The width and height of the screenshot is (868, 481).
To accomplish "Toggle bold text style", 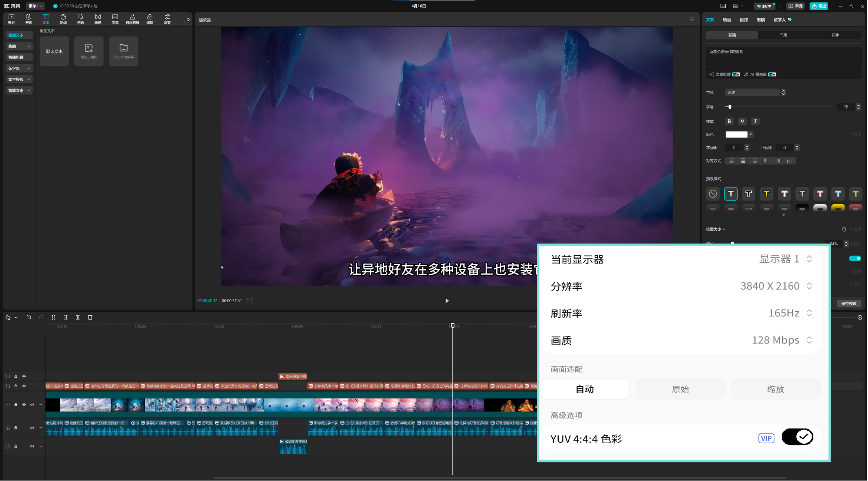I will point(729,122).
